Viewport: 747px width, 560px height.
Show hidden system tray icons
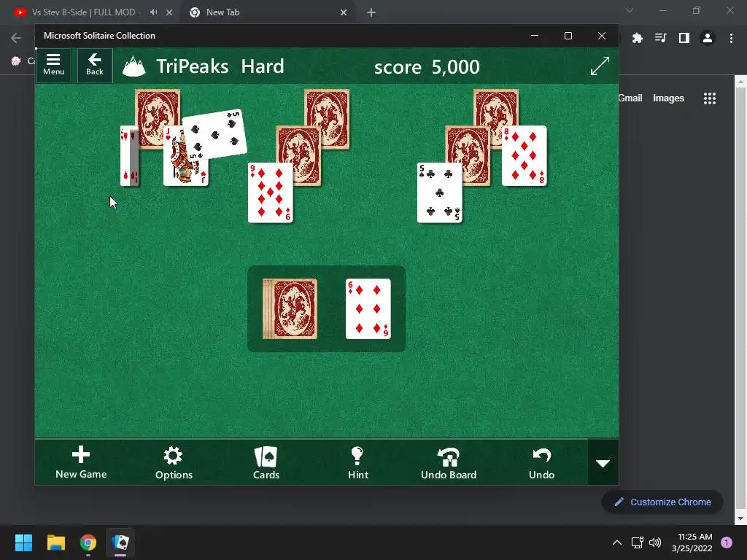pyautogui.click(x=616, y=542)
